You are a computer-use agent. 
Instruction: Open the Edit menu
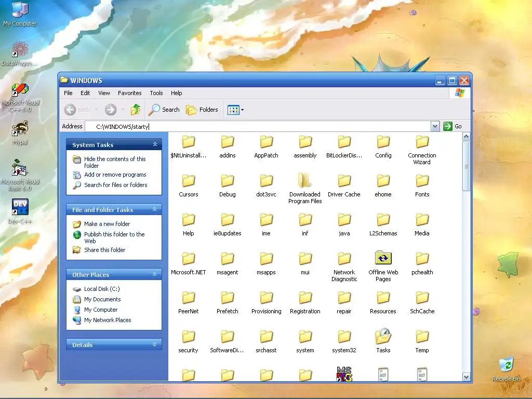coord(85,93)
